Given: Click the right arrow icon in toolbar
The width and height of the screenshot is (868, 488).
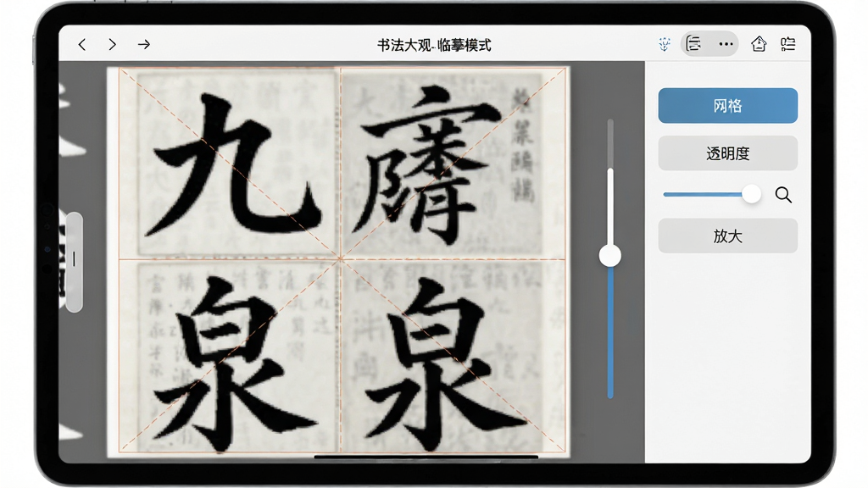Looking at the screenshot, I should pyautogui.click(x=144, y=44).
